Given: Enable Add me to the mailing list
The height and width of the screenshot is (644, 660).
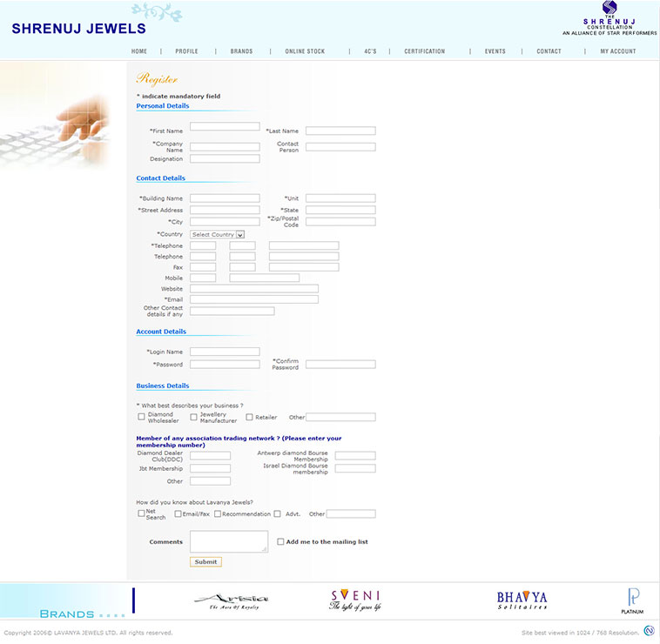Looking at the screenshot, I should coord(280,542).
